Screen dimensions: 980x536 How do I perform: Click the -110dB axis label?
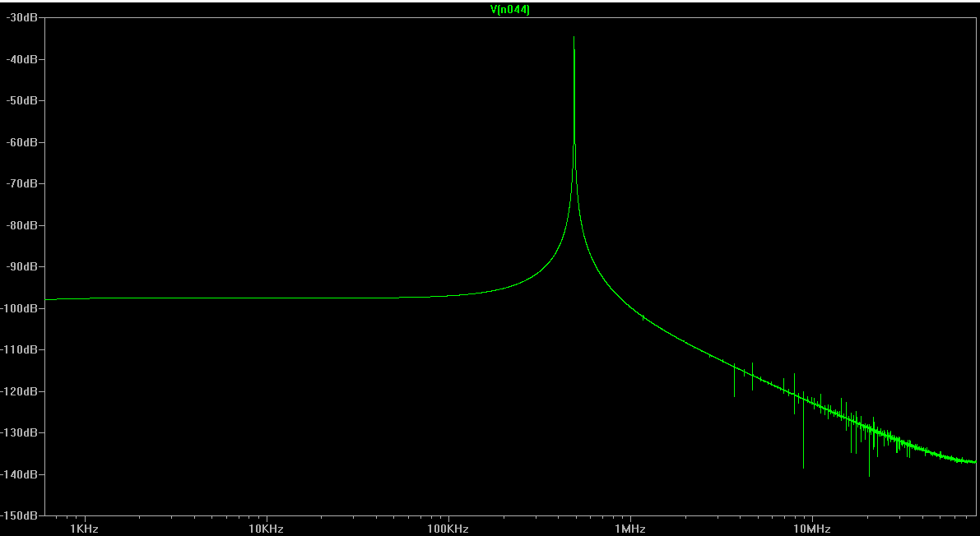pyautogui.click(x=20, y=349)
